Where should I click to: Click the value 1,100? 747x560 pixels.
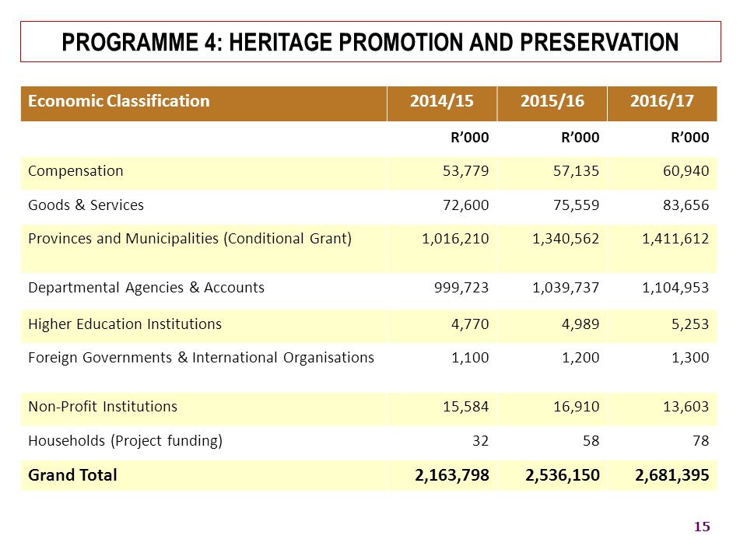click(x=470, y=358)
